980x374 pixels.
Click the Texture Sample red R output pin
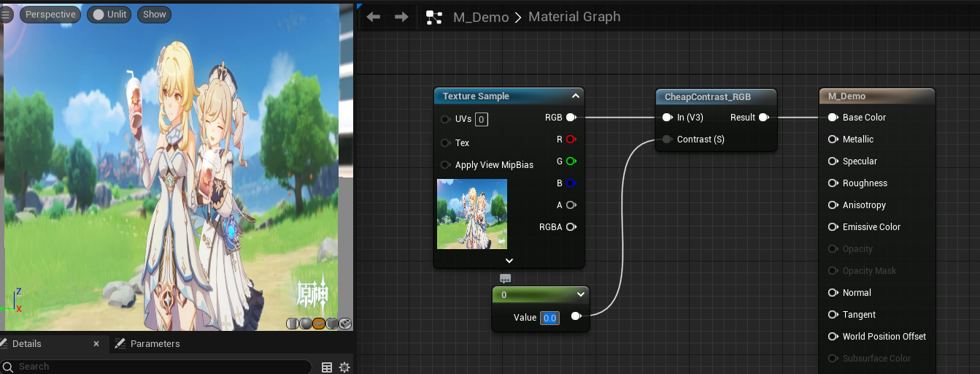[571, 139]
